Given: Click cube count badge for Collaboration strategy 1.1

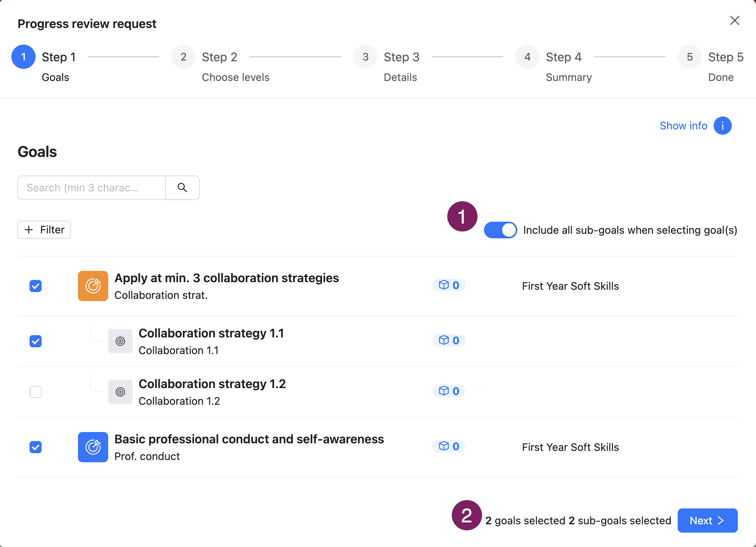Looking at the screenshot, I should 449,340.
